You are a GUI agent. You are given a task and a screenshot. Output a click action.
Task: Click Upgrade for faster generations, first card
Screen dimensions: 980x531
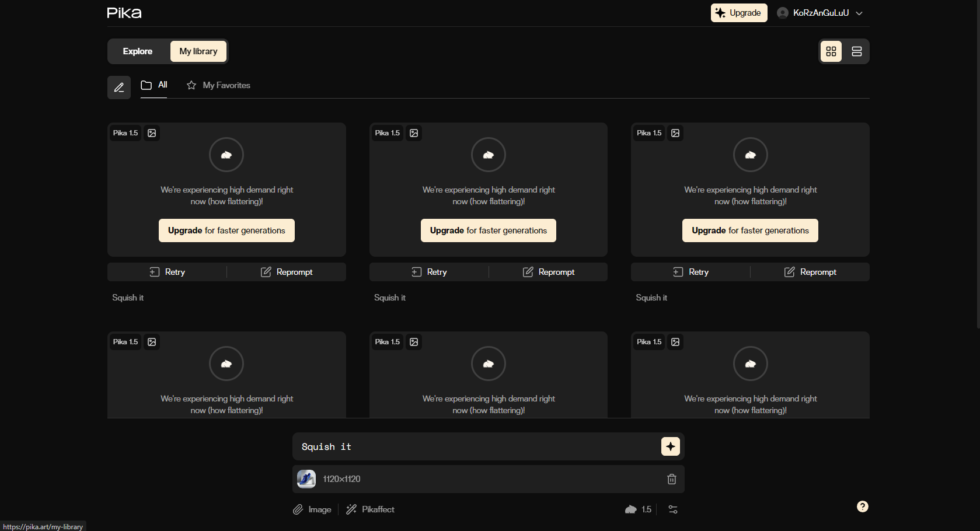tap(226, 230)
